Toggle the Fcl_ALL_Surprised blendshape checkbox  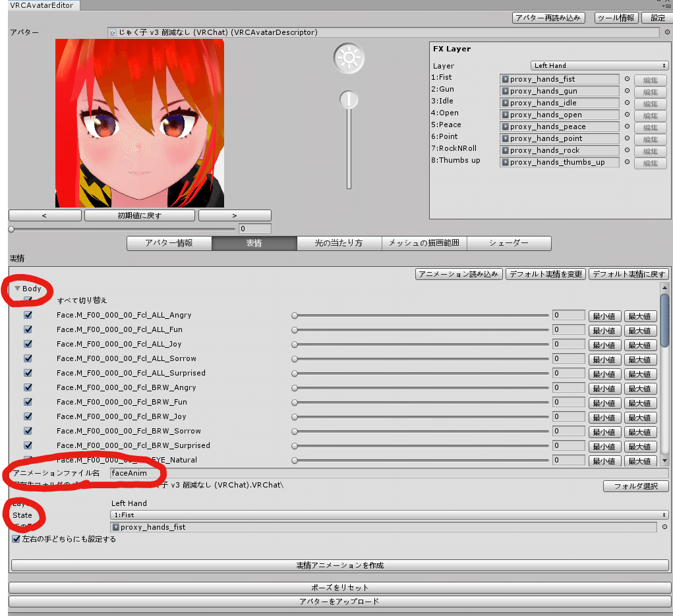click(28, 373)
